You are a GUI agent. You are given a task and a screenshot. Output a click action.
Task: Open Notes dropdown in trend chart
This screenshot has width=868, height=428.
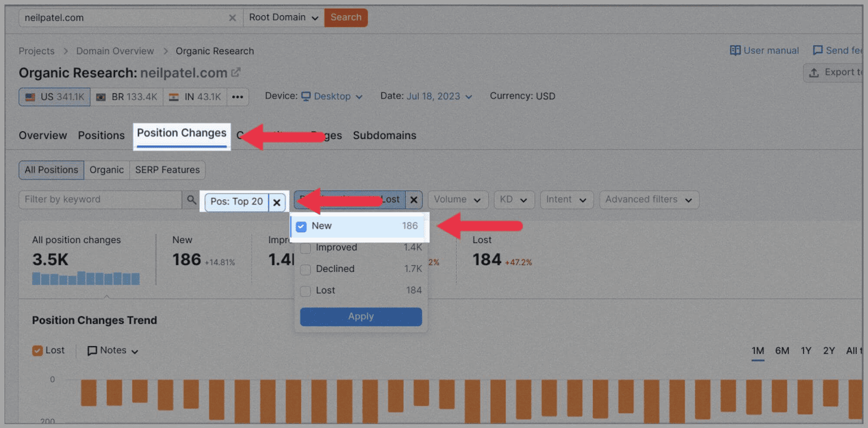pyautogui.click(x=113, y=350)
